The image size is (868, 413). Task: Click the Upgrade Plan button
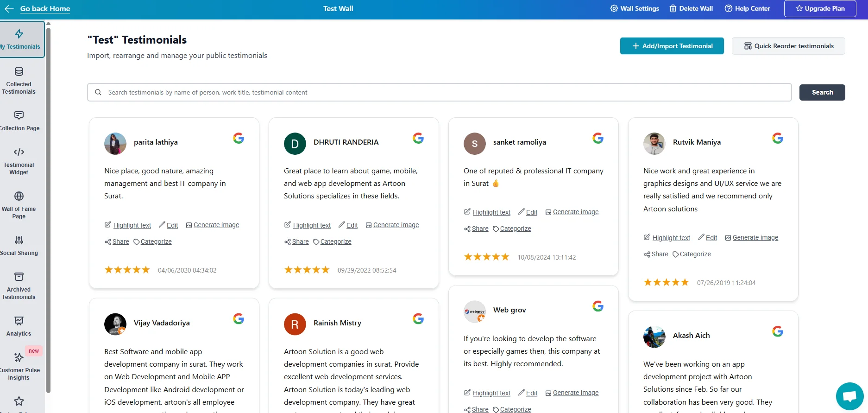(x=820, y=8)
